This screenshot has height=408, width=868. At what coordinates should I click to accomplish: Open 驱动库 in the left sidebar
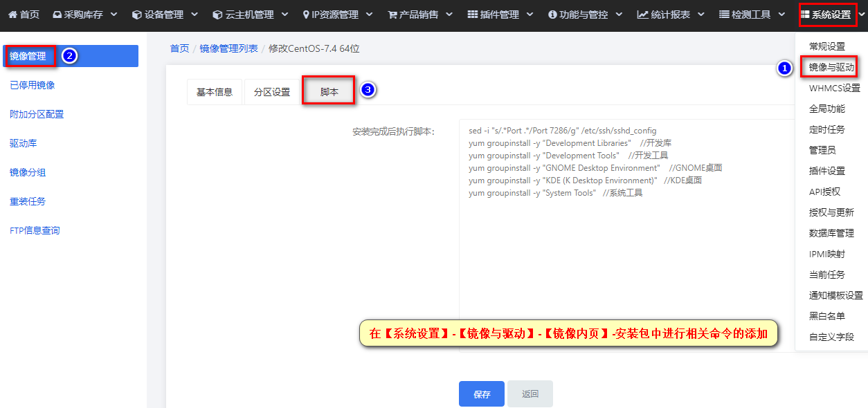[24, 144]
